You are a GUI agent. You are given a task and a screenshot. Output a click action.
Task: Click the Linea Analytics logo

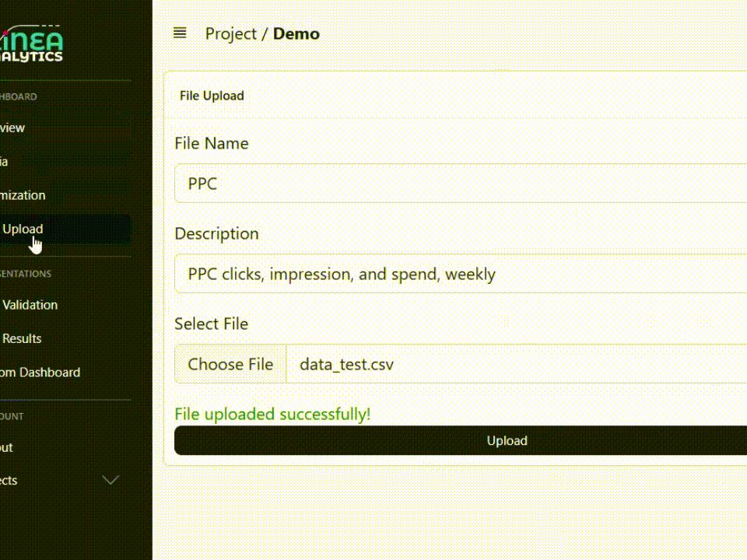[x=33, y=44]
